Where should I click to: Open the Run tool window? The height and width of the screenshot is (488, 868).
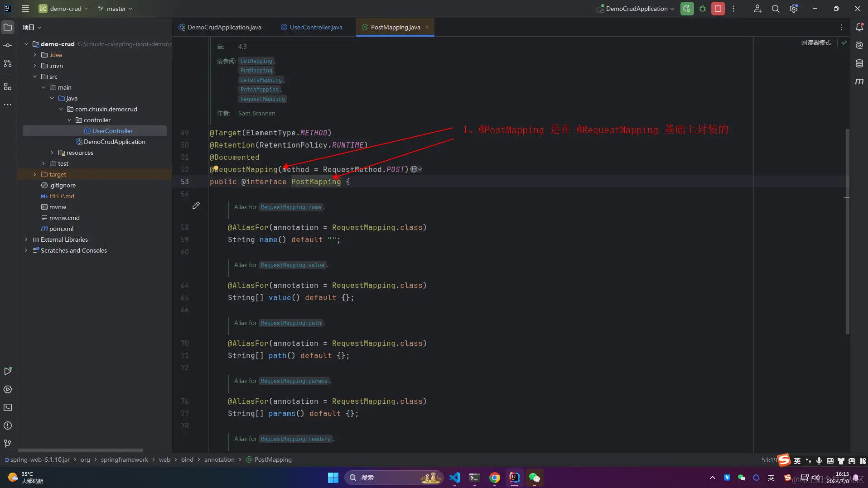tap(8, 371)
